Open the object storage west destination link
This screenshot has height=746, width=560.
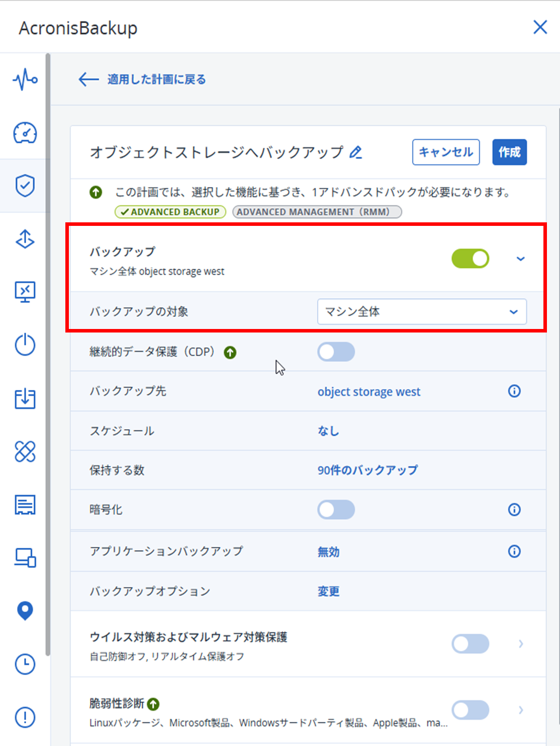pos(368,392)
